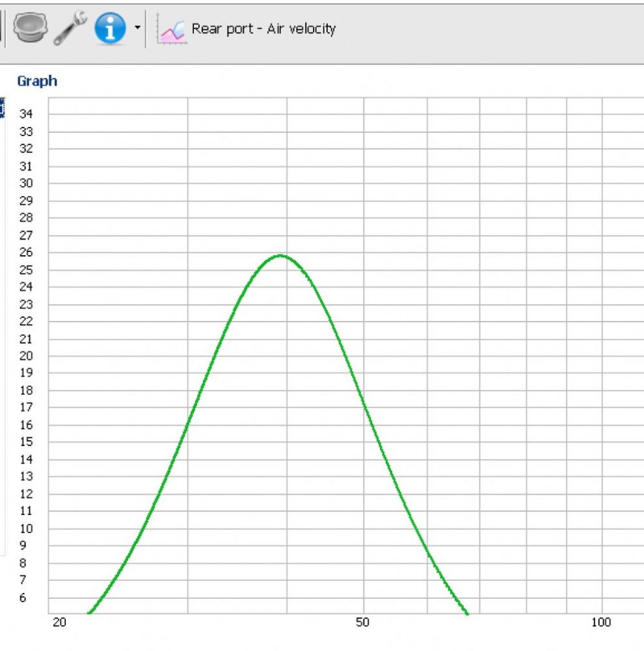Click the y-axis value 26

point(26,252)
